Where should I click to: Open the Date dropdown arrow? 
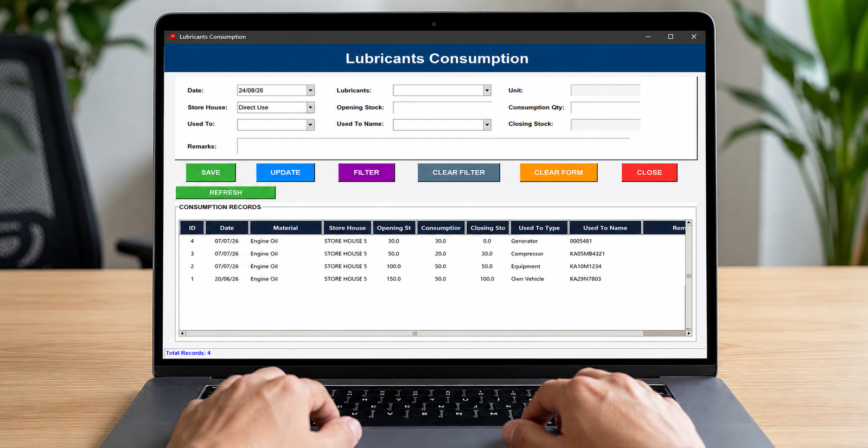[x=310, y=91]
